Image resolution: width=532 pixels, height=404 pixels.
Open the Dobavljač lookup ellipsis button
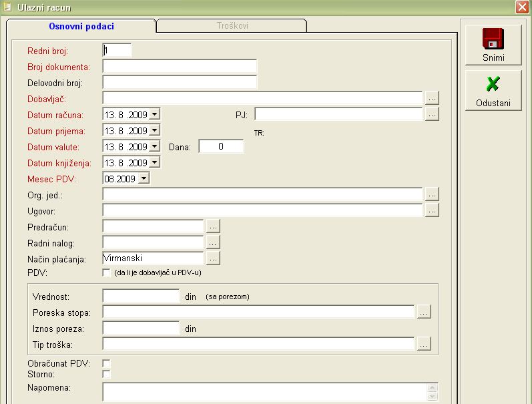click(432, 98)
